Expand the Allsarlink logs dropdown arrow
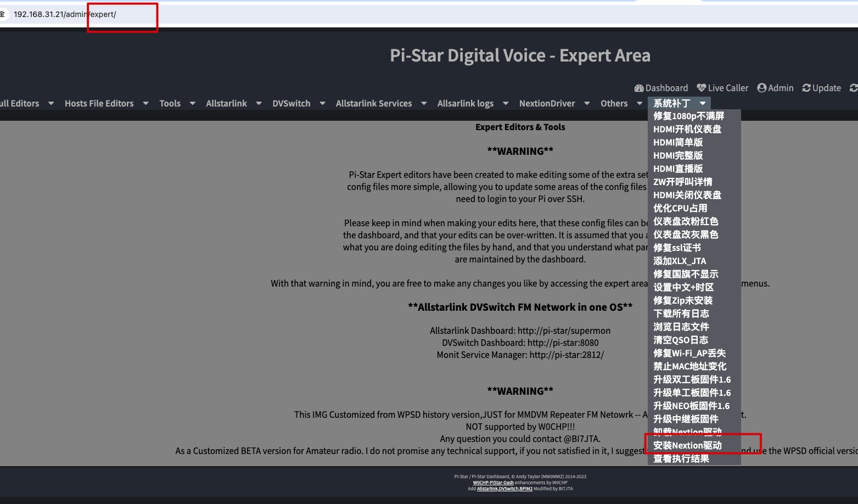This screenshot has width=858, height=504. click(x=506, y=103)
